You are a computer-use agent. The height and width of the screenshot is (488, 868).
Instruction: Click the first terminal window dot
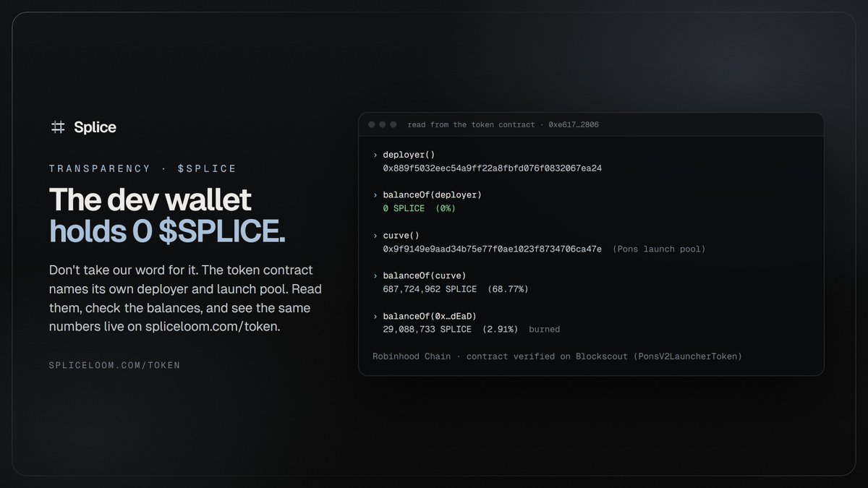pyautogui.click(x=372, y=124)
